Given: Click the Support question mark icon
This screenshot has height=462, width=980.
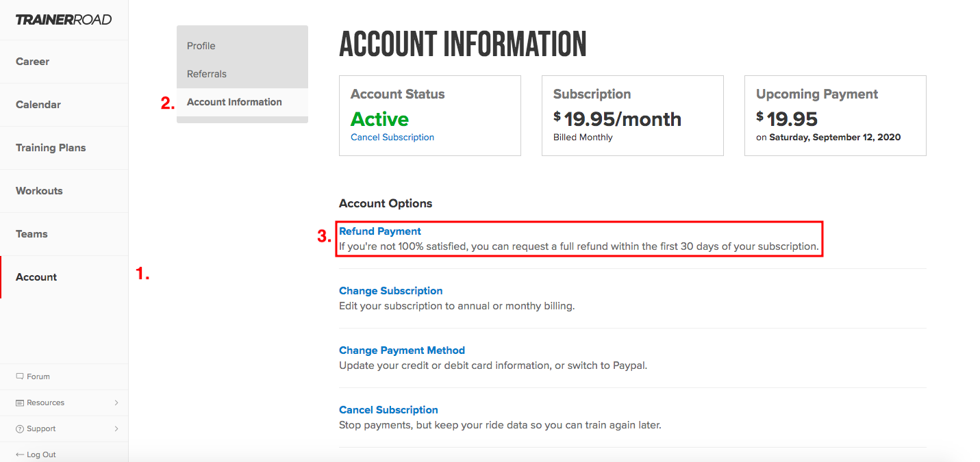Looking at the screenshot, I should [20, 428].
